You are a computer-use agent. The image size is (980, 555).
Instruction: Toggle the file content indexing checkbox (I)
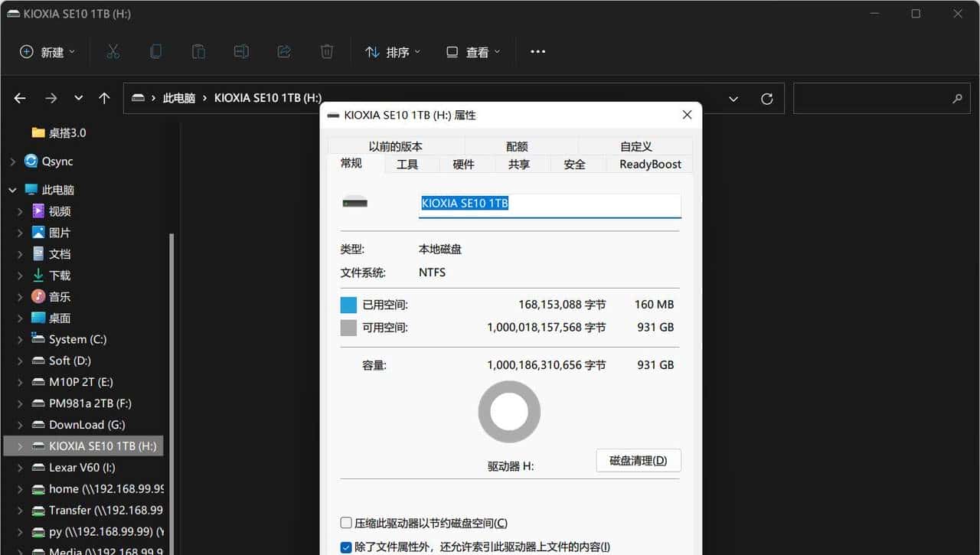pyautogui.click(x=345, y=547)
